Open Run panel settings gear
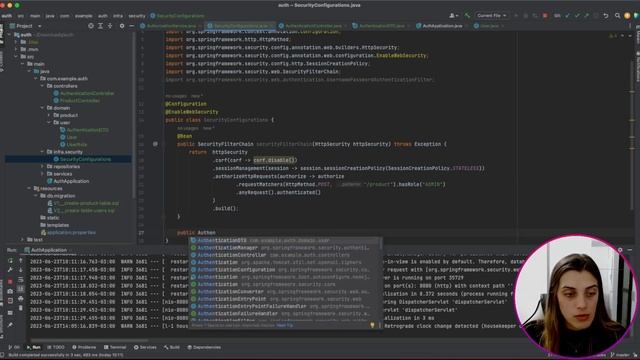 (x=620, y=250)
